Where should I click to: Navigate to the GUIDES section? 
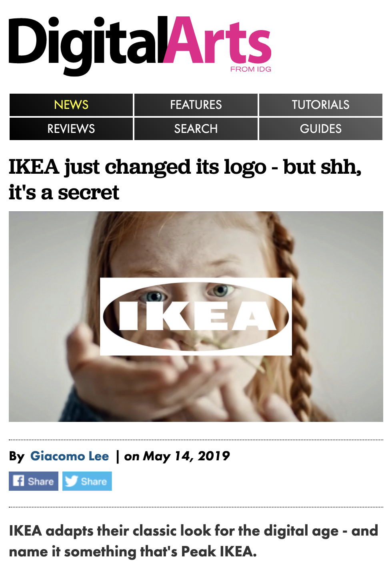pos(321,129)
